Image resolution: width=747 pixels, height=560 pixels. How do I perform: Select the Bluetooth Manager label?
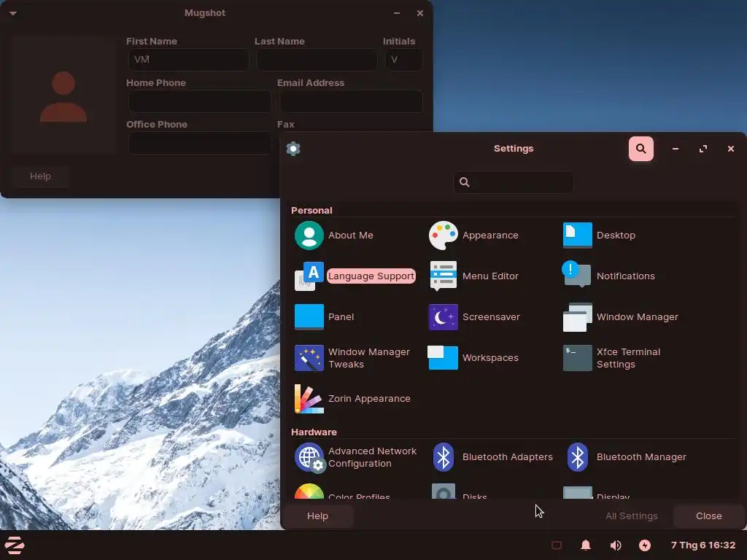[641, 457]
